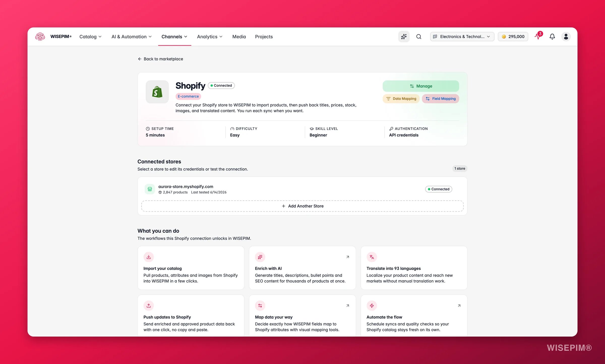This screenshot has width=605, height=364.
Task: Click the coin icon in the credits box
Action: coord(504,37)
